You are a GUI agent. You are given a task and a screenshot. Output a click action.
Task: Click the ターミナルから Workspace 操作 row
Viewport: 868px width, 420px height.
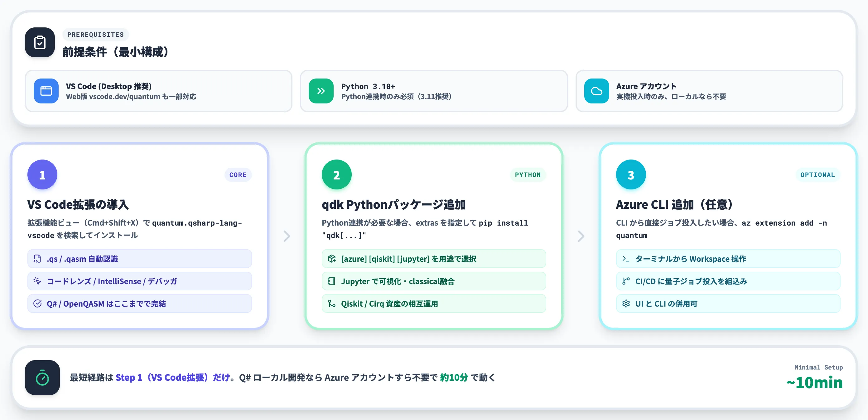(x=728, y=259)
